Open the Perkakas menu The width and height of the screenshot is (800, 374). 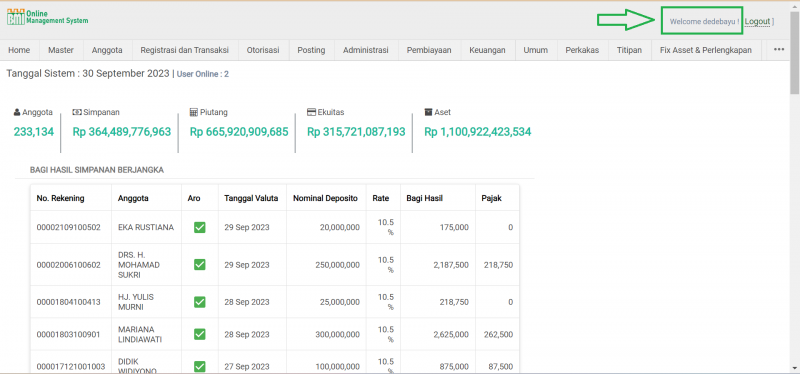582,50
